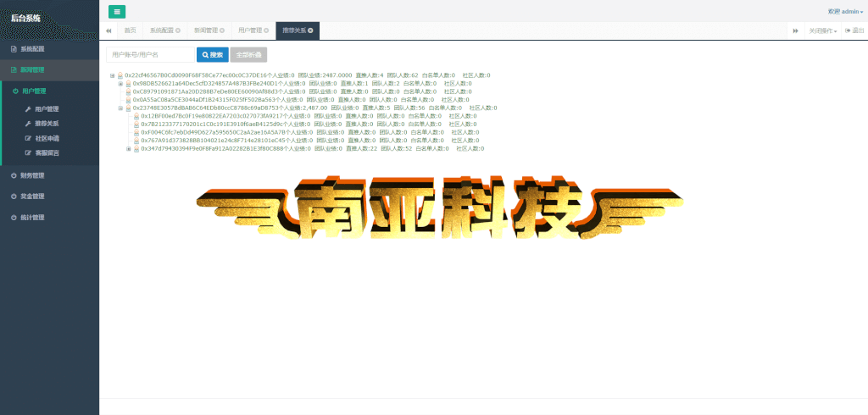Click the user icon of node 0x347d79430394
The image size is (868, 415).
pos(136,149)
